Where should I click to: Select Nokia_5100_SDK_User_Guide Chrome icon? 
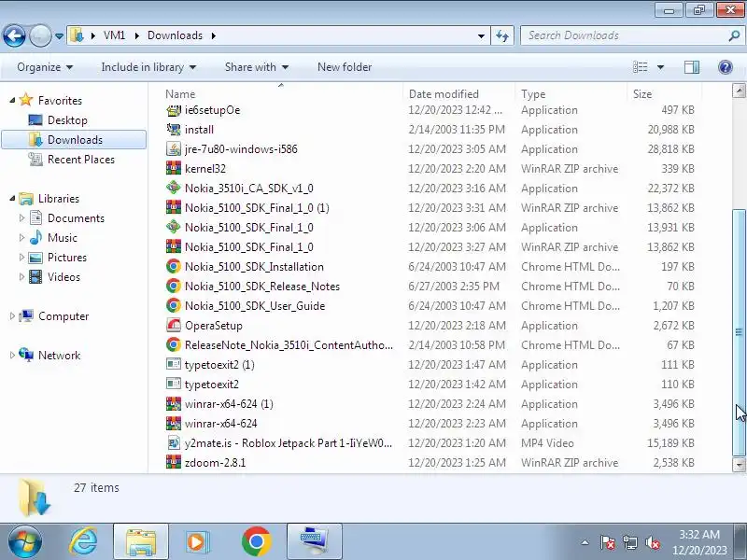pyautogui.click(x=174, y=306)
